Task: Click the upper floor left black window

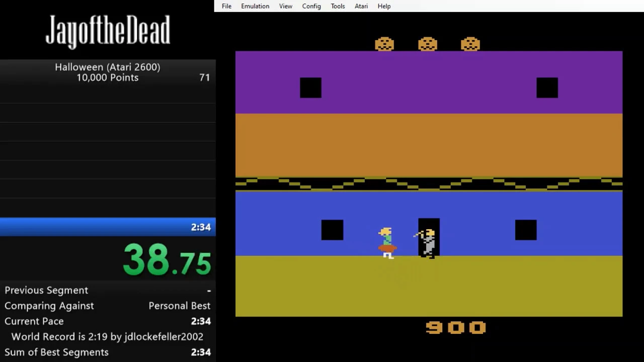Action: (x=310, y=87)
